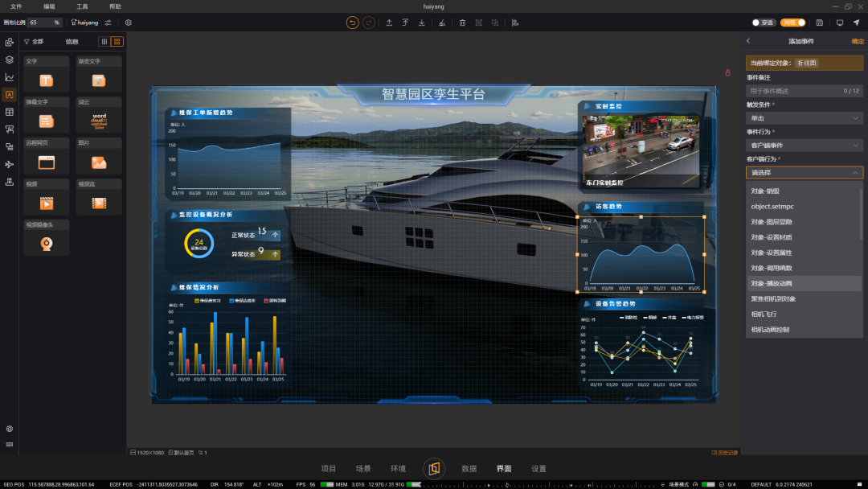This screenshot has height=489, width=868.
Task: Click the trash delete icon in toolbar
Action: 462,23
